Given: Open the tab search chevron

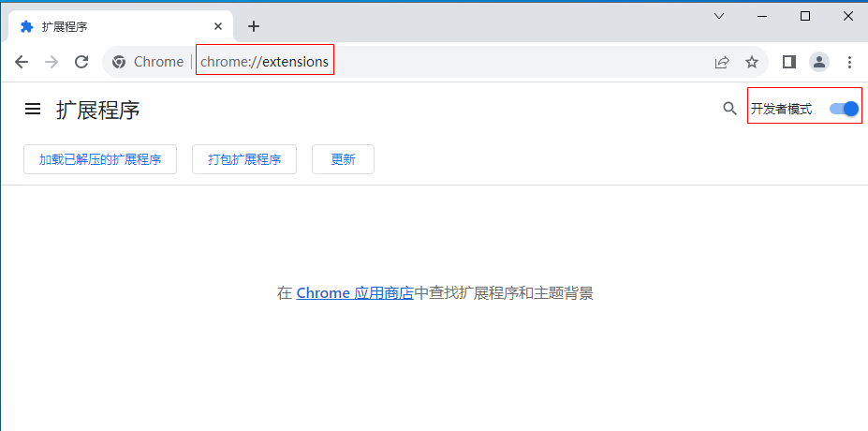Looking at the screenshot, I should [x=719, y=16].
